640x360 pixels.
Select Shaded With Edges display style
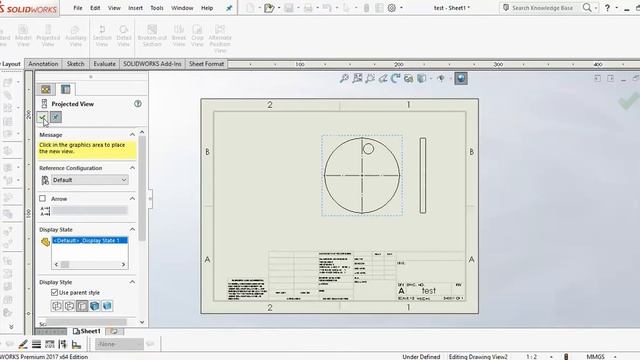[95, 306]
